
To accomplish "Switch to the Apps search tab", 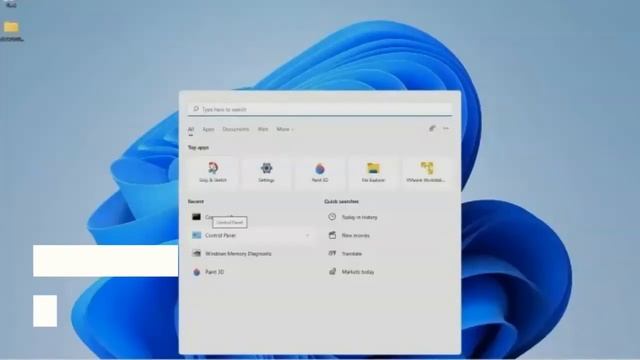I will (x=208, y=129).
